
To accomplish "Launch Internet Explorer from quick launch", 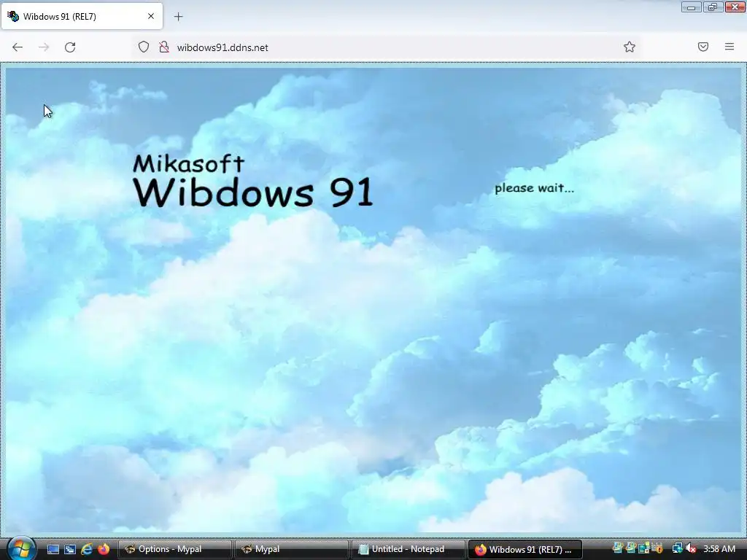I will pos(87,550).
